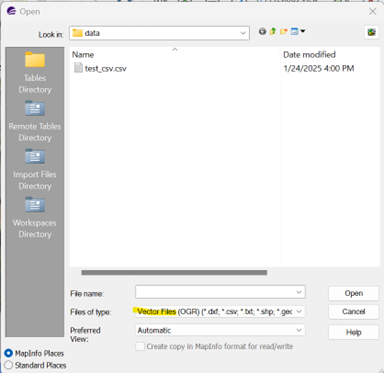Click the MapInfo icon button at top right
The width and height of the screenshot is (384, 373).
[371, 32]
